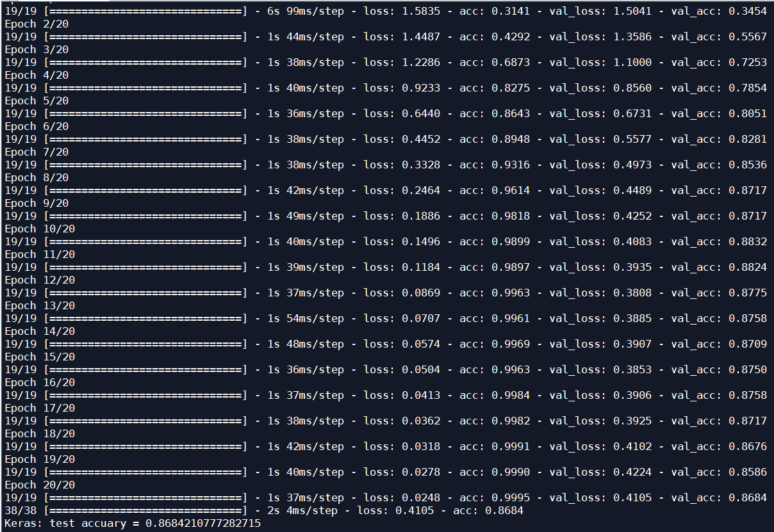Click the val_acc value 0.8832
The image size is (774, 532).
point(748,241)
